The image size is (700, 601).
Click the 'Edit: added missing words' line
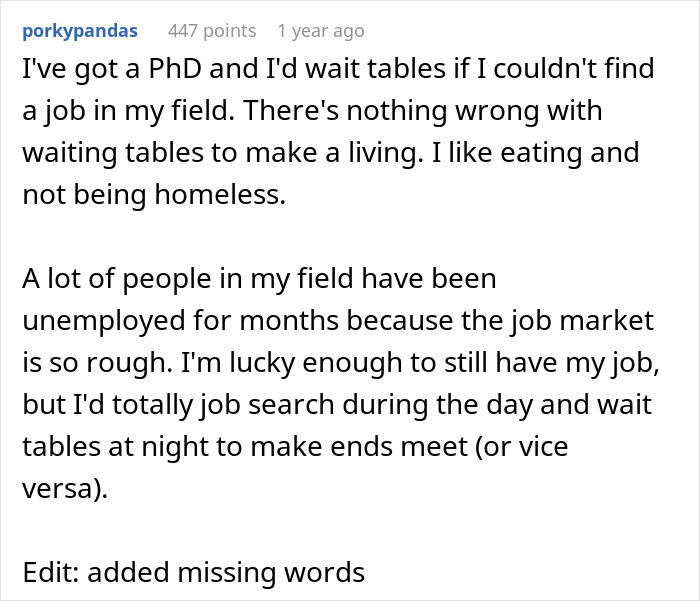[193, 573]
